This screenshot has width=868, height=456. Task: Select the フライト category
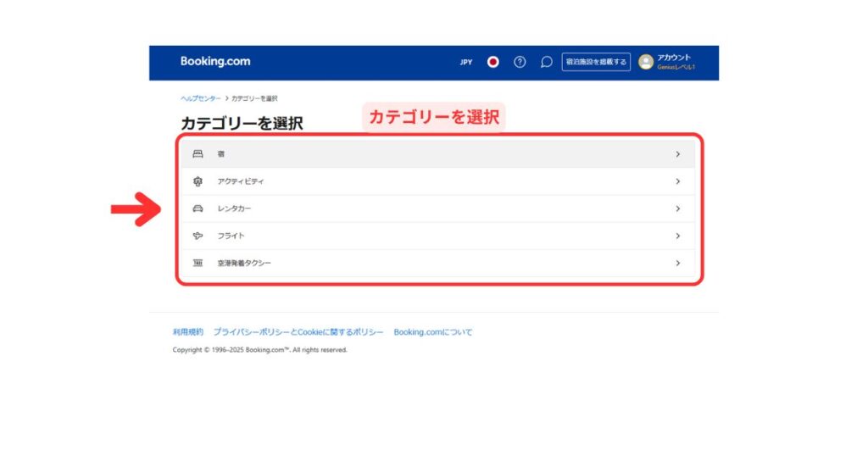[x=438, y=236]
